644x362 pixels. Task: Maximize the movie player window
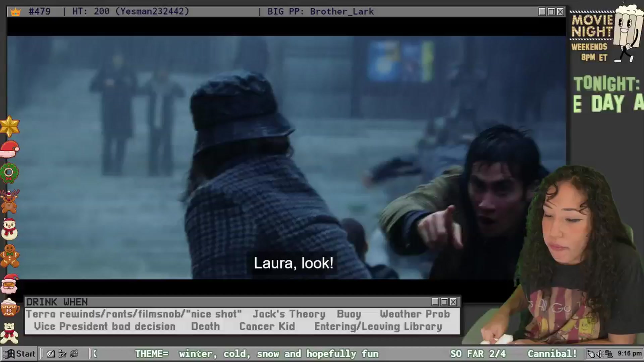click(x=551, y=12)
